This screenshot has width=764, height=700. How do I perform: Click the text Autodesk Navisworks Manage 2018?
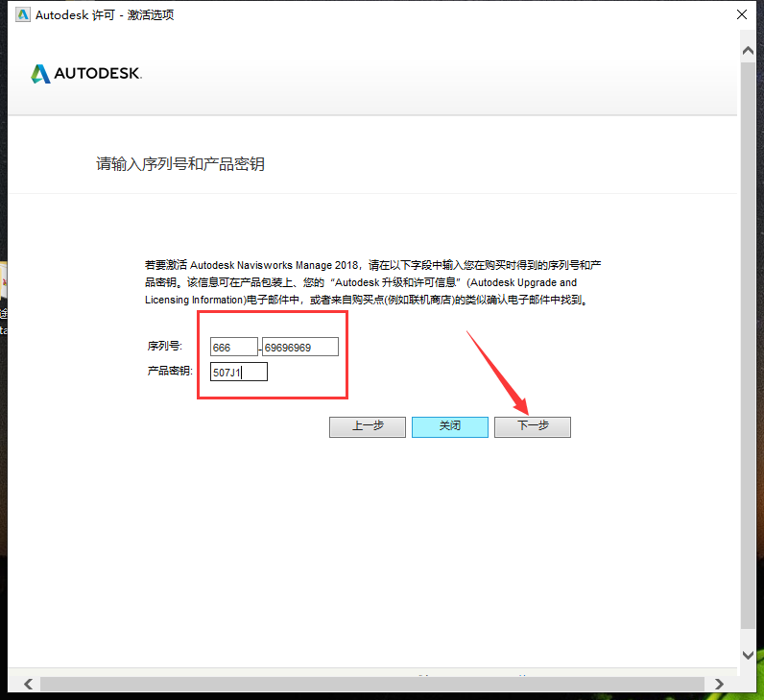tap(274, 265)
